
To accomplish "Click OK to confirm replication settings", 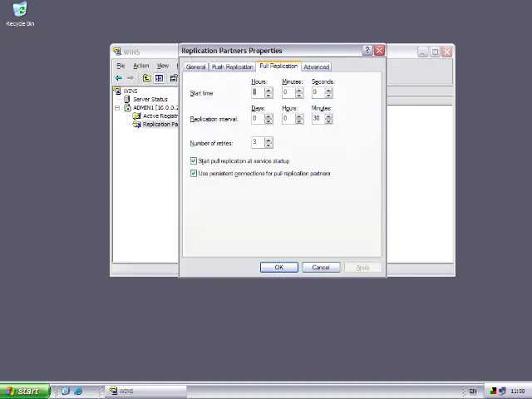I will pos(278,267).
